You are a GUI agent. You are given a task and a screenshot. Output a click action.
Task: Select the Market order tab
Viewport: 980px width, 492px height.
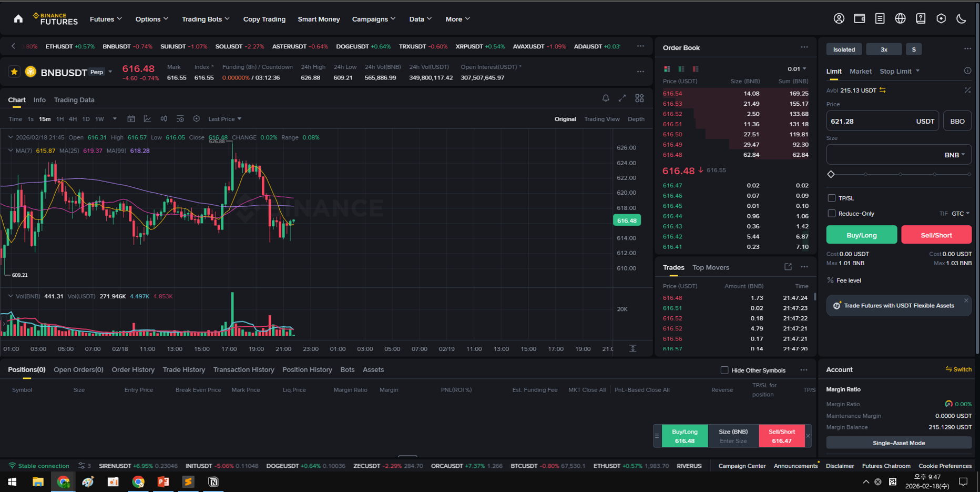pyautogui.click(x=860, y=71)
